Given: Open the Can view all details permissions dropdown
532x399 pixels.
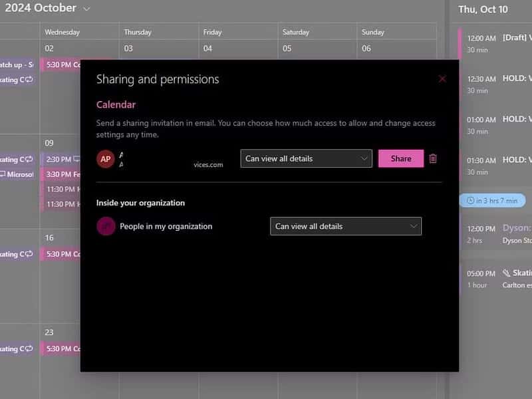Looking at the screenshot, I should [306, 158].
